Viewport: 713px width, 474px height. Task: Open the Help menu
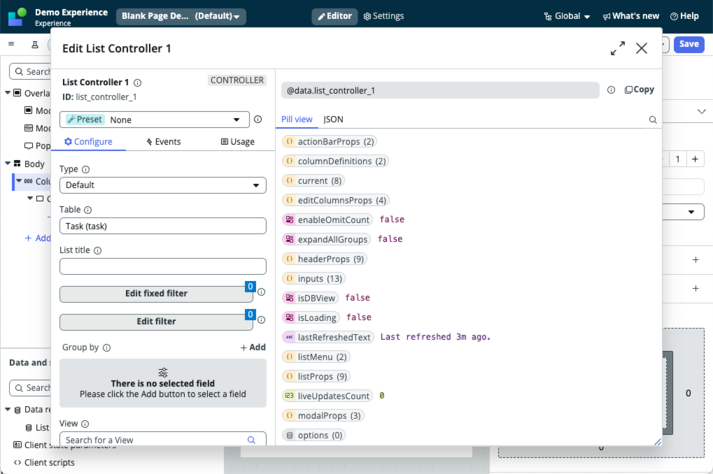[x=684, y=16]
